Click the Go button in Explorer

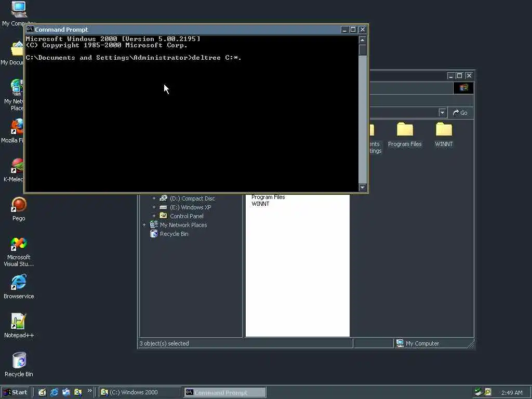(460, 113)
